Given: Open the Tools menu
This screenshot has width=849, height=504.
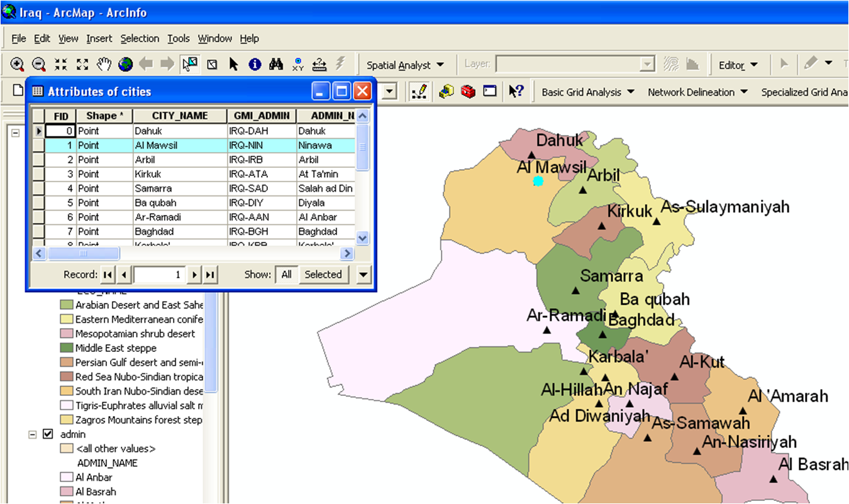Looking at the screenshot, I should [179, 38].
